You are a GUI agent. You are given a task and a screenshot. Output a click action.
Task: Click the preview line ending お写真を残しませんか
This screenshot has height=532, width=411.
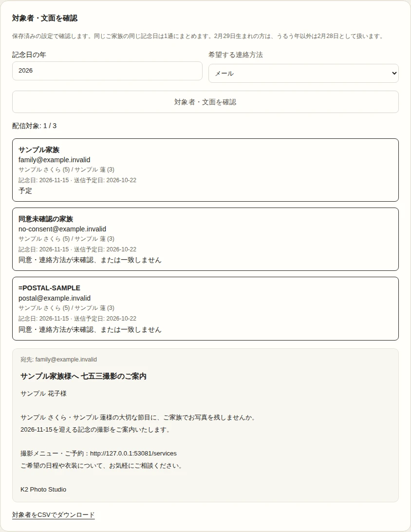[138, 418]
